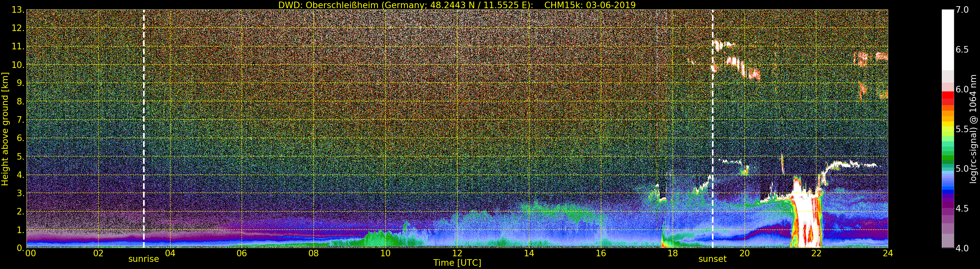Click the height axis tick label 7.
Viewport: 980px width, 269px height.
21,120
